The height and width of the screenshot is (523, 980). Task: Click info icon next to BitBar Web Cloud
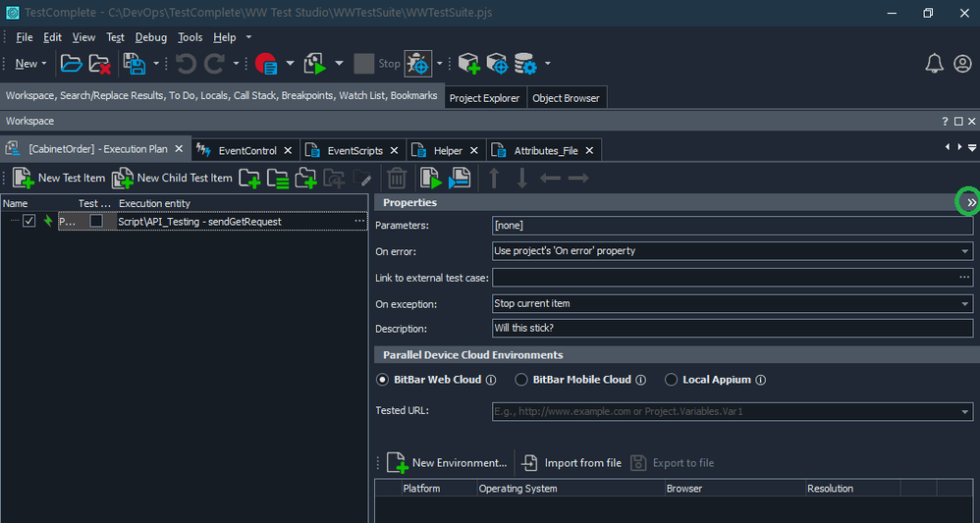(491, 380)
